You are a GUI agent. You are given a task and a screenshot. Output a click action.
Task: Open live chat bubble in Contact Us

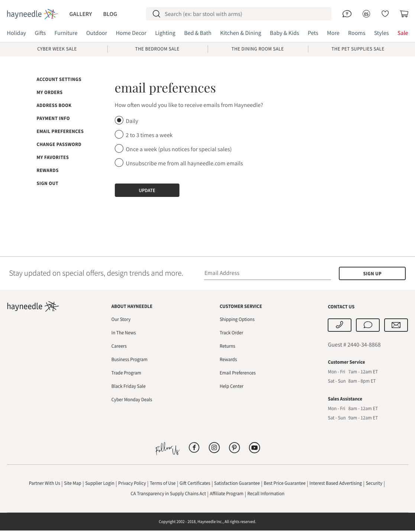[368, 325]
